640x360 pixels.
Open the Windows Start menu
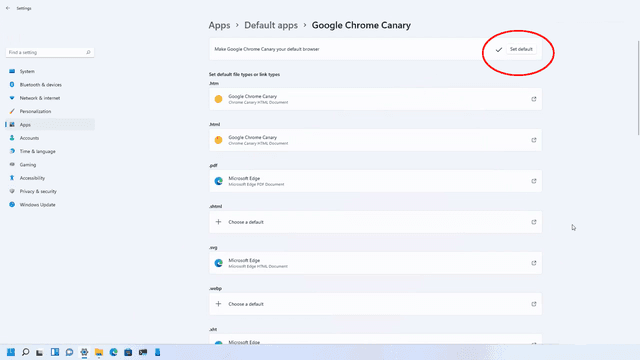tap(11, 352)
